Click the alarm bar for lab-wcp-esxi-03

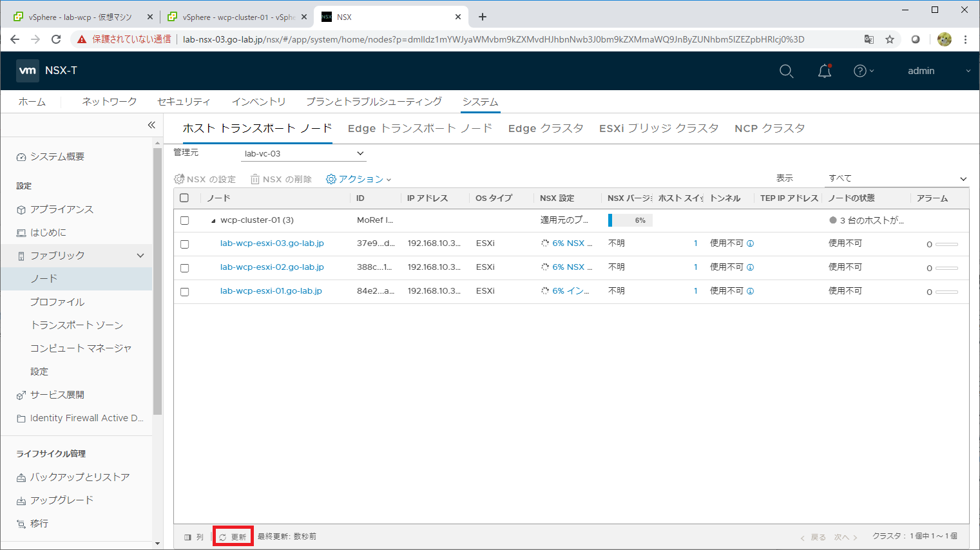946,244
